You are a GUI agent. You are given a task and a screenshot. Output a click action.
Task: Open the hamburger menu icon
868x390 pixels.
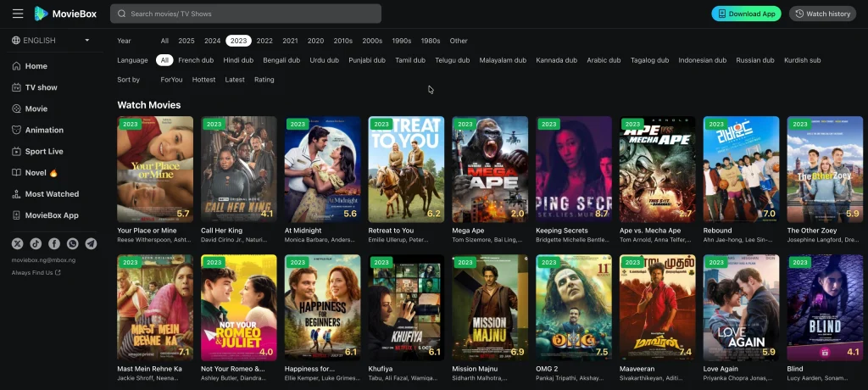pos(18,14)
